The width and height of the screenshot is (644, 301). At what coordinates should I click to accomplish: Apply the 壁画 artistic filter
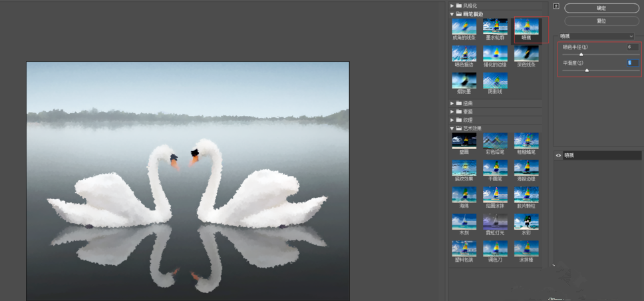pos(464,141)
